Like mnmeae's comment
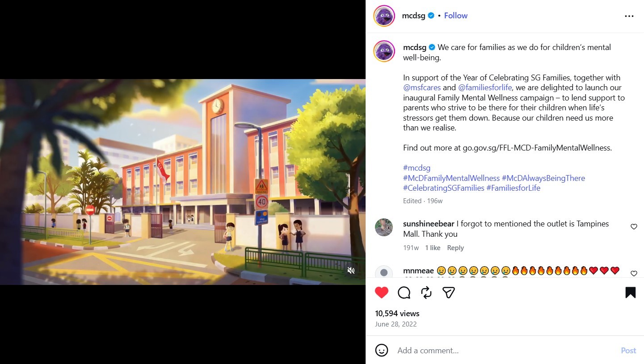The width and height of the screenshot is (644, 364). [634, 273]
